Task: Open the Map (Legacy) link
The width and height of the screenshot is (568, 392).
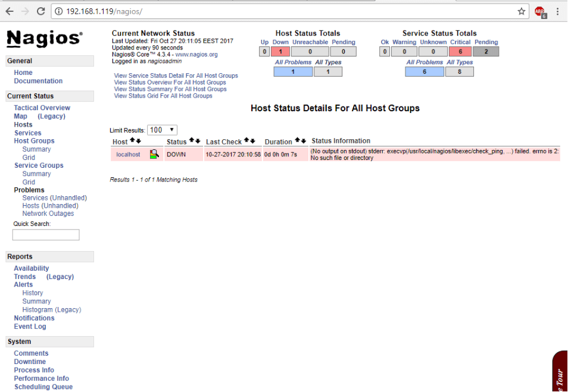Action: (x=51, y=116)
